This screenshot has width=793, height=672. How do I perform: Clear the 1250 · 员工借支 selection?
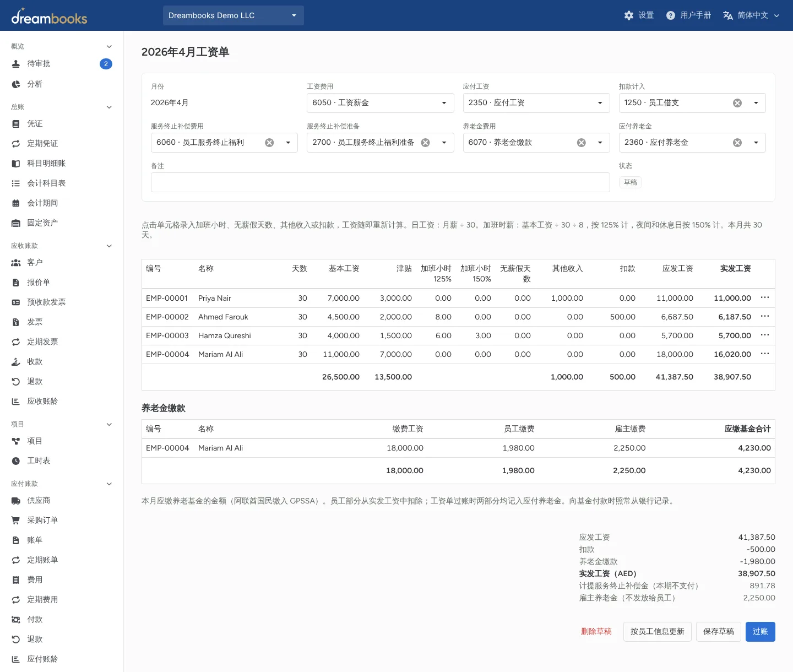click(737, 103)
